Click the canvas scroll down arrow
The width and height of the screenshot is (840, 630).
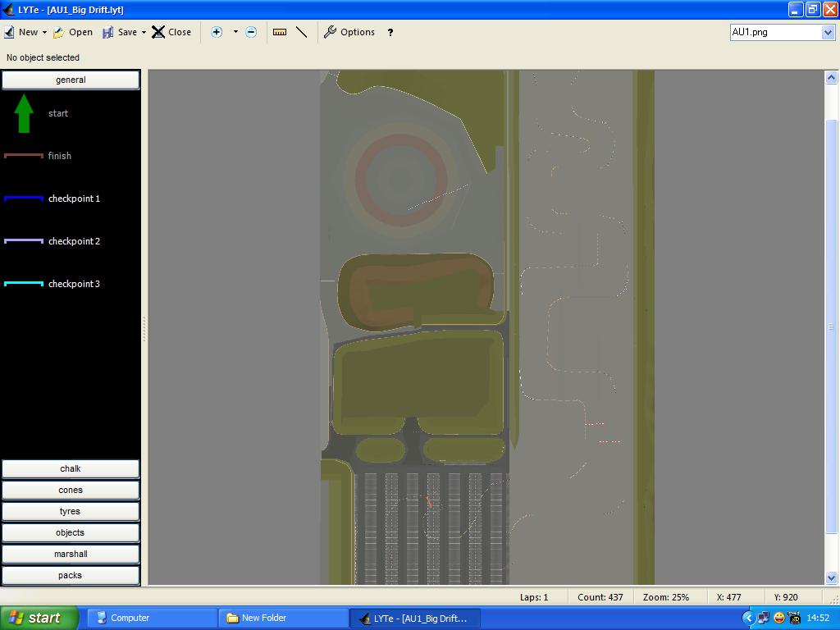coord(832,577)
